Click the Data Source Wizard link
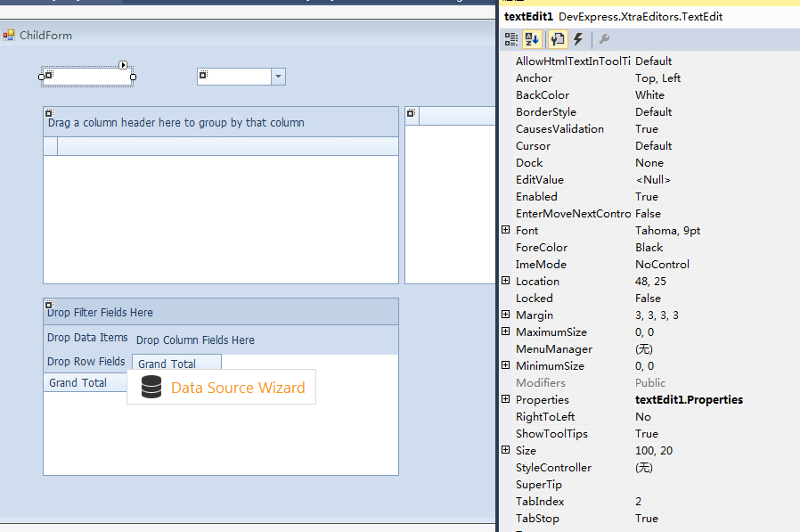 click(x=238, y=388)
